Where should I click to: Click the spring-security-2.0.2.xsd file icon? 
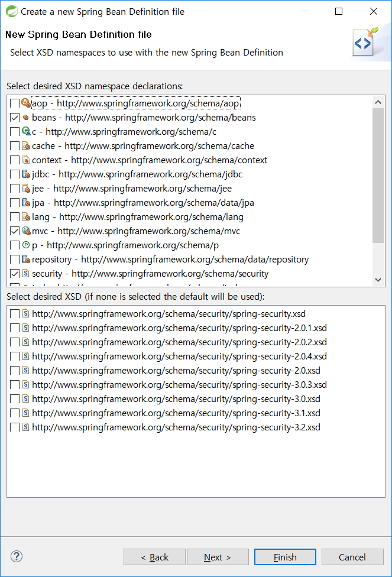pos(26,342)
